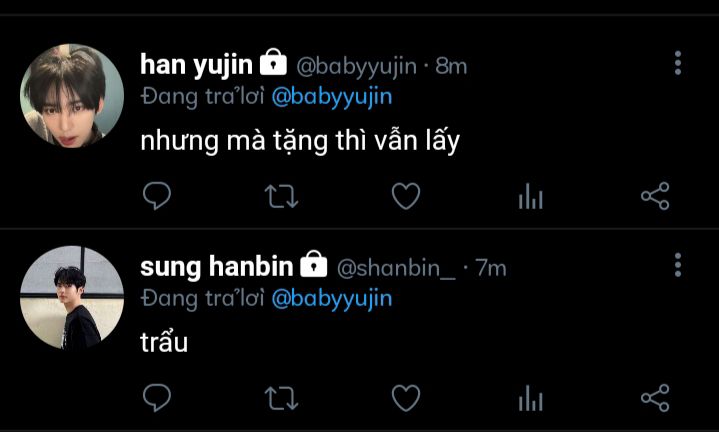Like han yujin's tweet
The image size is (719, 432).
point(406,196)
